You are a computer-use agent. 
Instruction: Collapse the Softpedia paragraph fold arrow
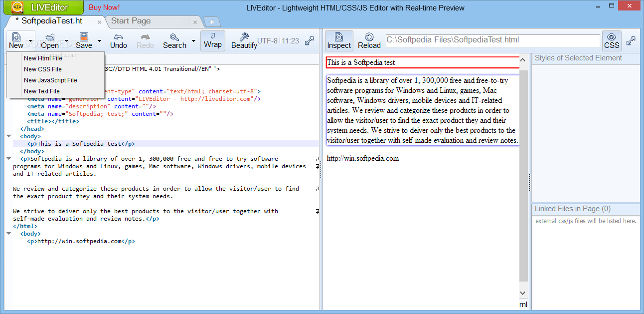tap(8, 158)
